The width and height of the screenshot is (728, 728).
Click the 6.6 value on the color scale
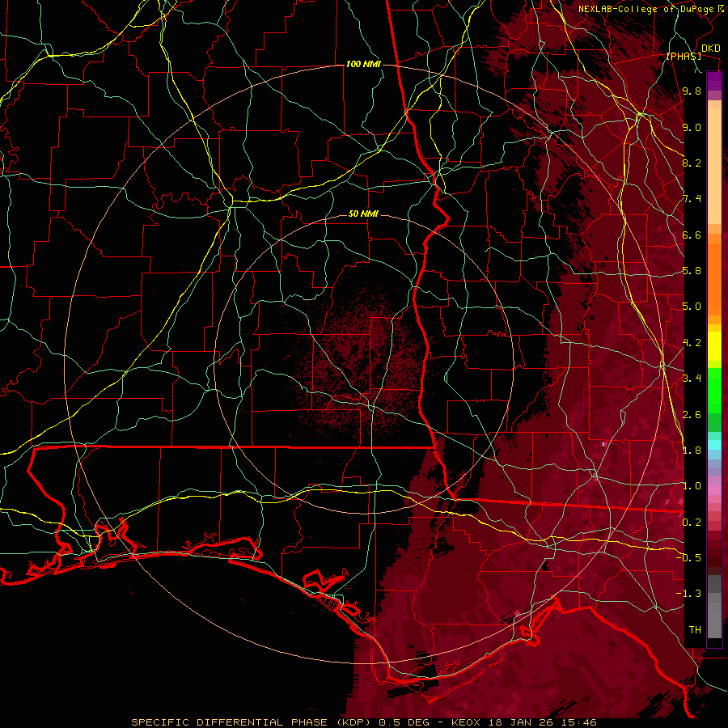(x=692, y=235)
